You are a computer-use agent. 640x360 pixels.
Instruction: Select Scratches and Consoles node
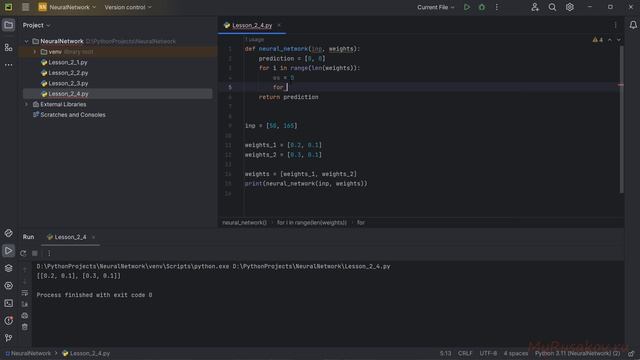click(73, 115)
